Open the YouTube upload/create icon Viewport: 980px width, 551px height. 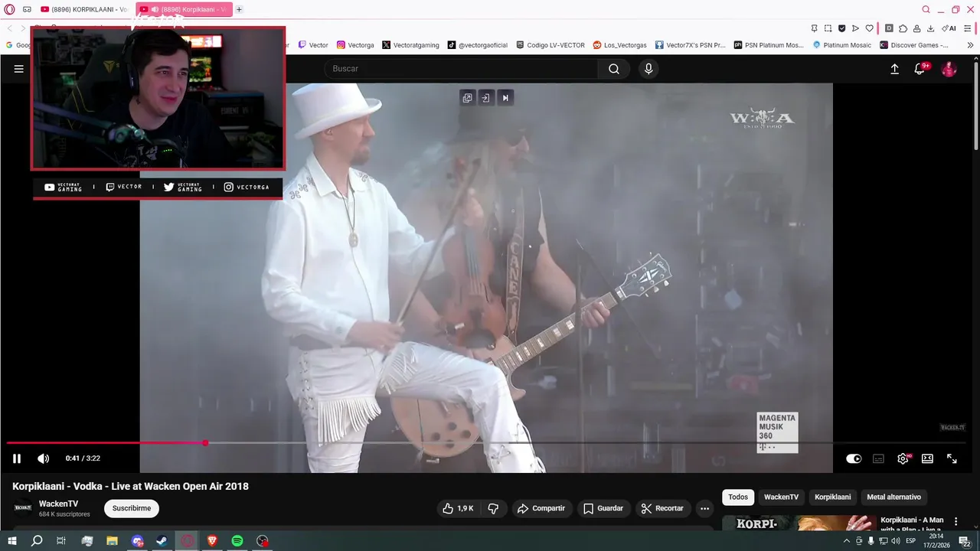click(x=894, y=69)
